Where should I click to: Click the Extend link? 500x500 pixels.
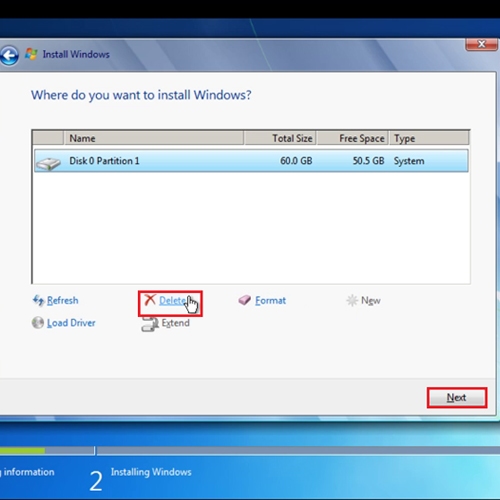click(175, 323)
